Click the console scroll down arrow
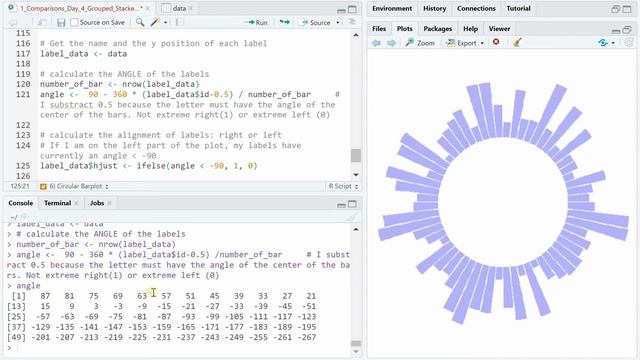This screenshot has height=360, width=640. point(356,352)
